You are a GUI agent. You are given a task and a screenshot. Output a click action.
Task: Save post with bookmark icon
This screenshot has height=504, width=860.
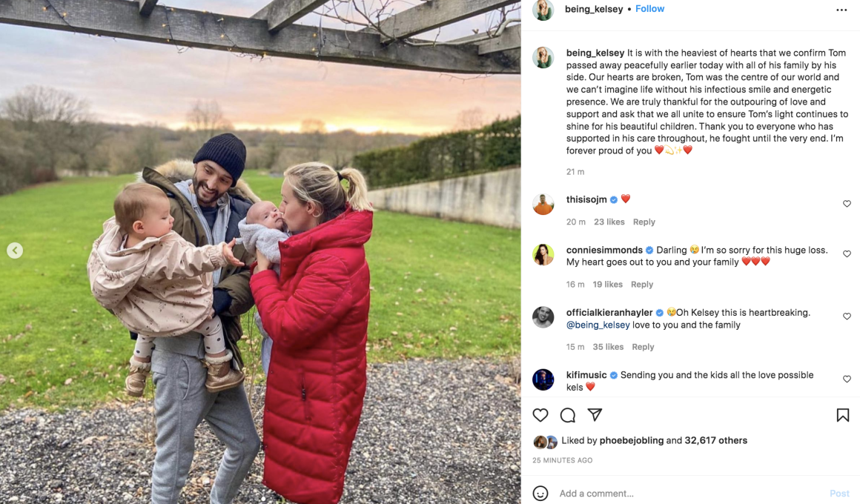[843, 415]
